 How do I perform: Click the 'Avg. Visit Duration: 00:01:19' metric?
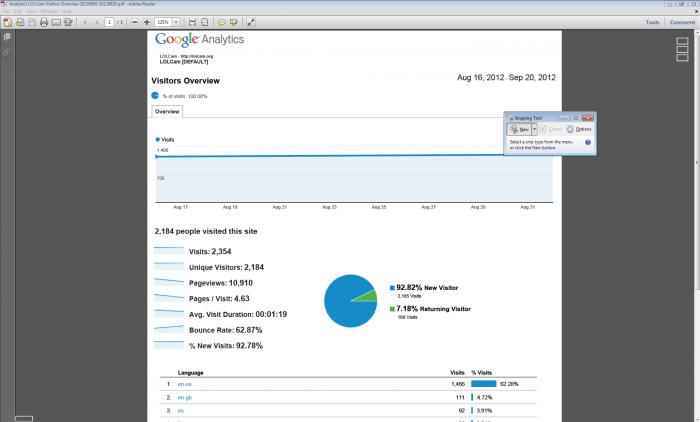[238, 314]
